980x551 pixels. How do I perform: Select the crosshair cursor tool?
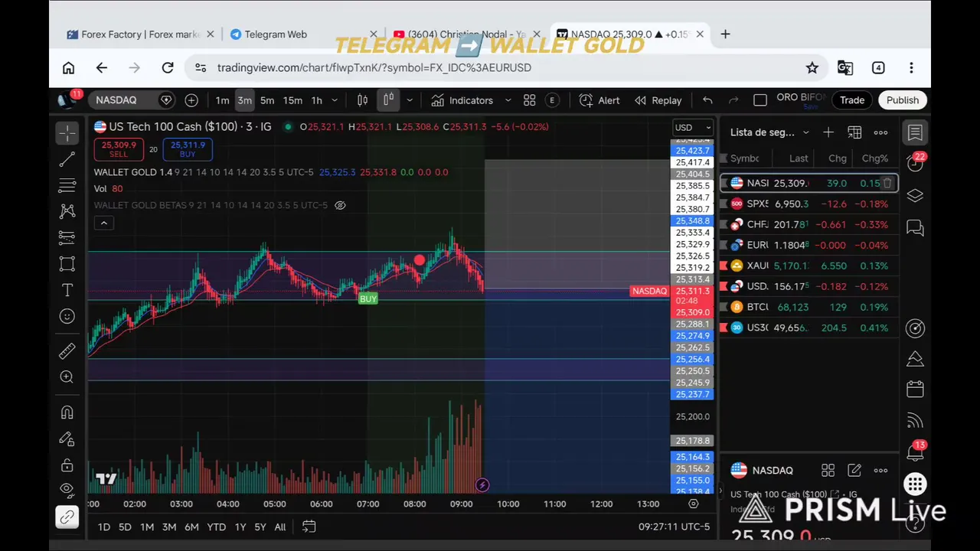(67, 132)
